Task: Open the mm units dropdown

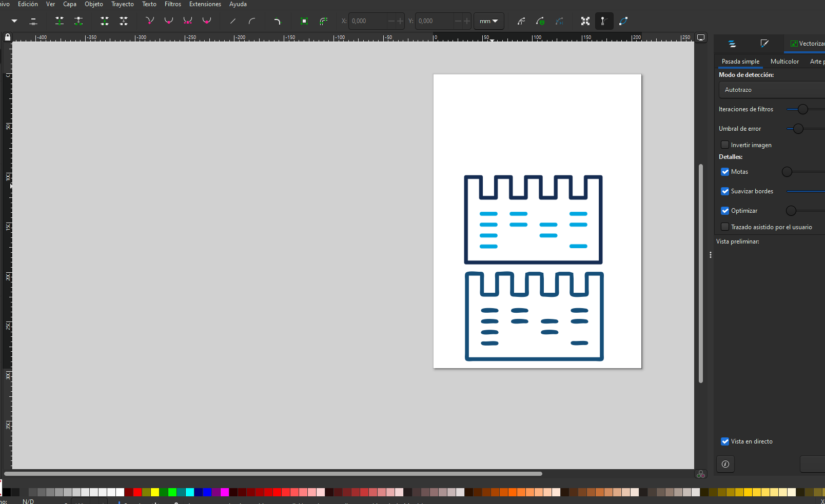Action: 488,21
